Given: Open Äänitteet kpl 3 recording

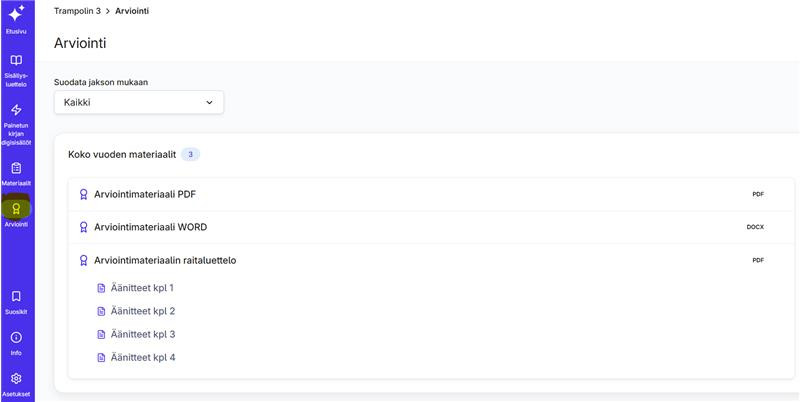Looking at the screenshot, I should pos(143,334).
